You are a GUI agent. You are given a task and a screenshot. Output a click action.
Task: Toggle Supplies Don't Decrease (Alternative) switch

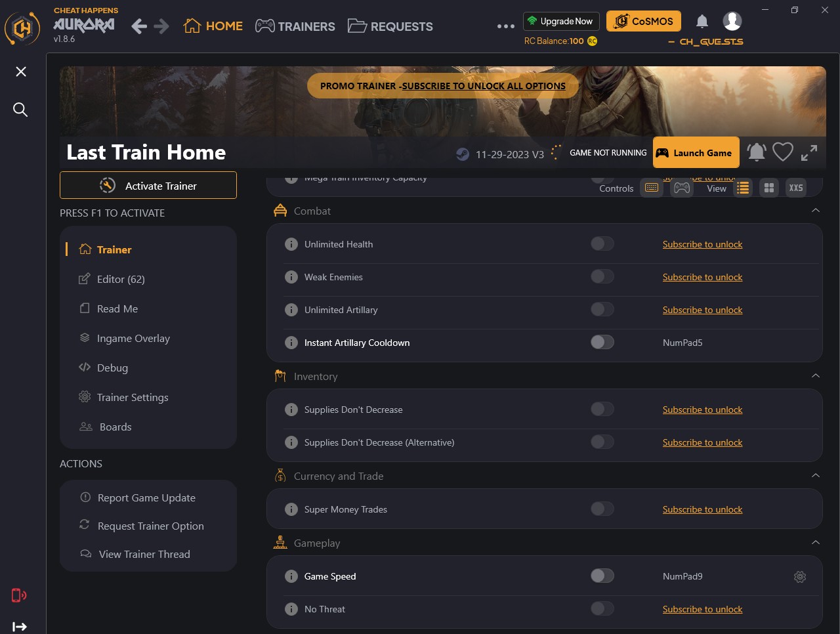pos(602,442)
